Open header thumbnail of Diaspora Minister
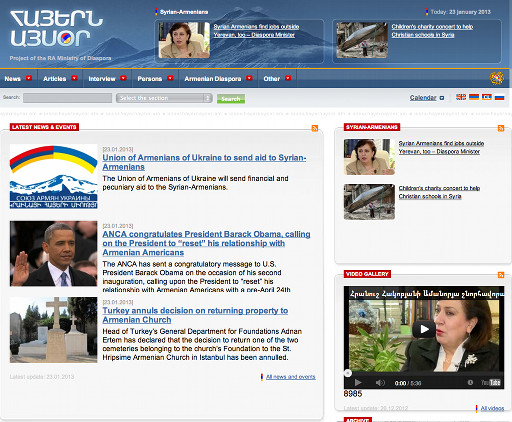 tap(184, 40)
